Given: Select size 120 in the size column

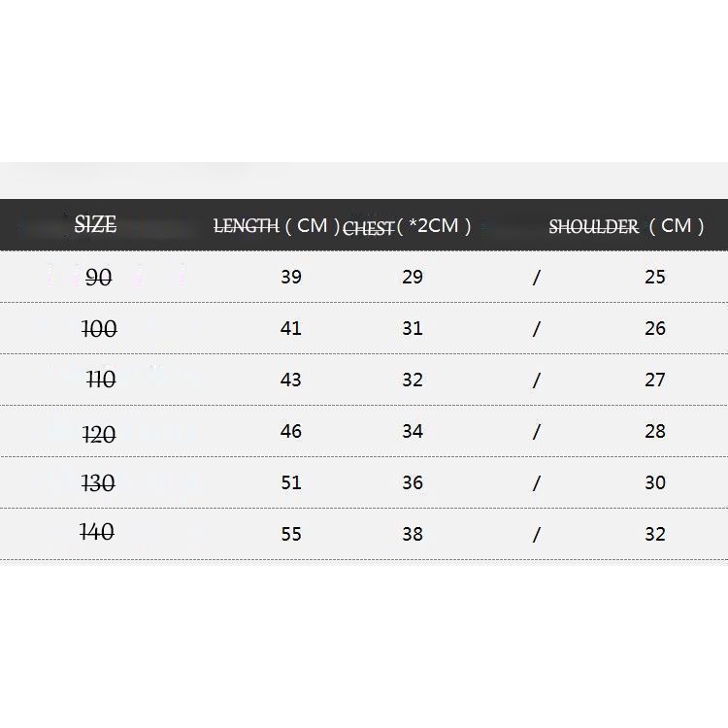Looking at the screenshot, I should 99,435.
